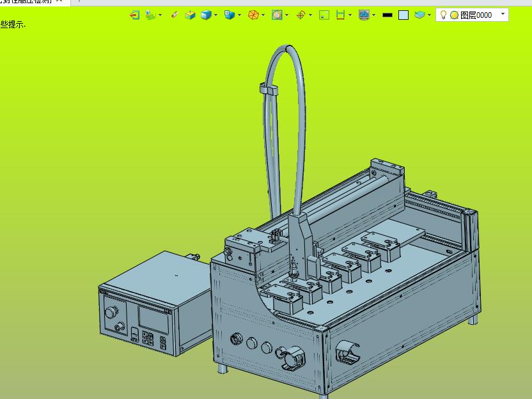Select the document tab at top left
This screenshot has height=399, width=532.
tap(26, 1)
